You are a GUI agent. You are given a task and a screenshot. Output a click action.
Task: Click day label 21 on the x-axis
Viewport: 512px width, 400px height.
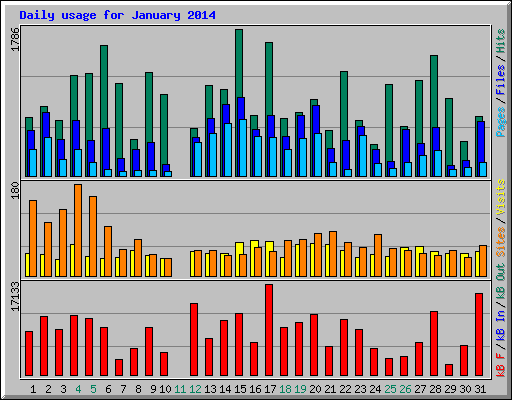[x=330, y=389]
